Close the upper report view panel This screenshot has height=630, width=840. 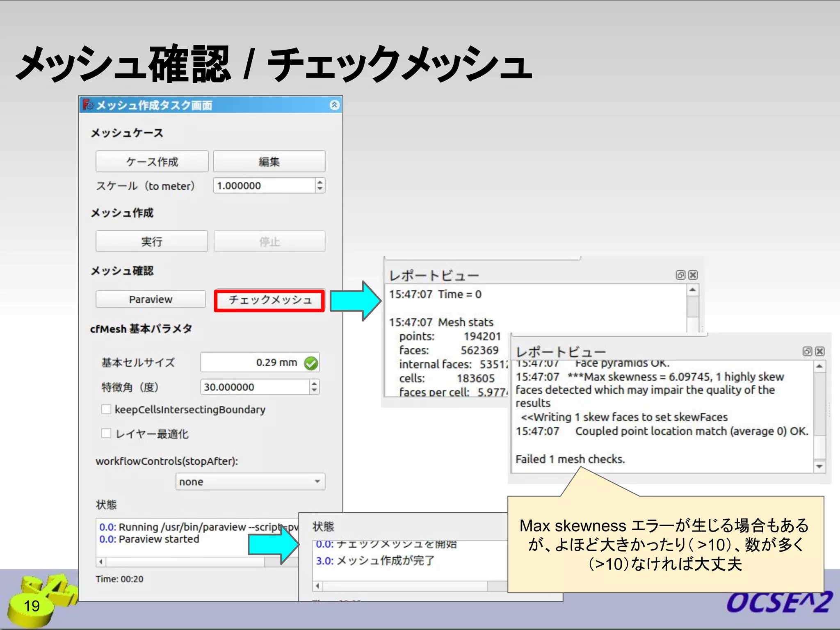[x=693, y=275]
